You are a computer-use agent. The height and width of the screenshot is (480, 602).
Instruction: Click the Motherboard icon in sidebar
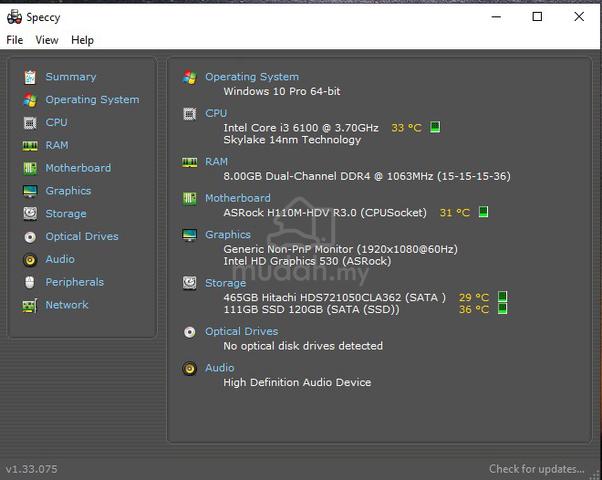pos(30,168)
